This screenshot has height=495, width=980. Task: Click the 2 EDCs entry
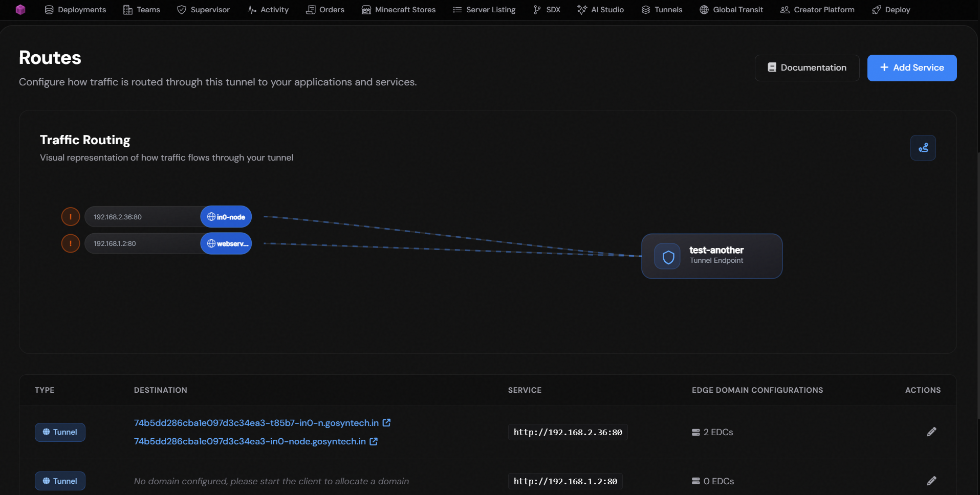pyautogui.click(x=712, y=432)
